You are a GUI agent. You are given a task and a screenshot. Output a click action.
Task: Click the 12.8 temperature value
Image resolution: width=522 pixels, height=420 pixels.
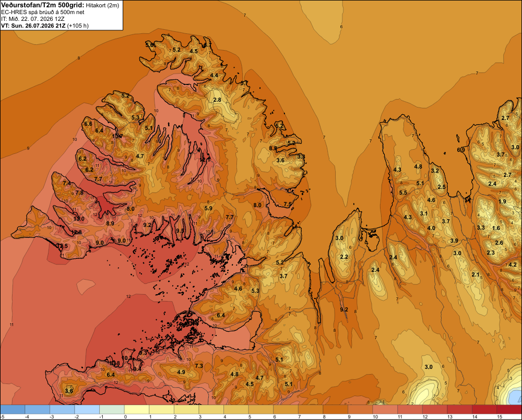tap(76, 232)
